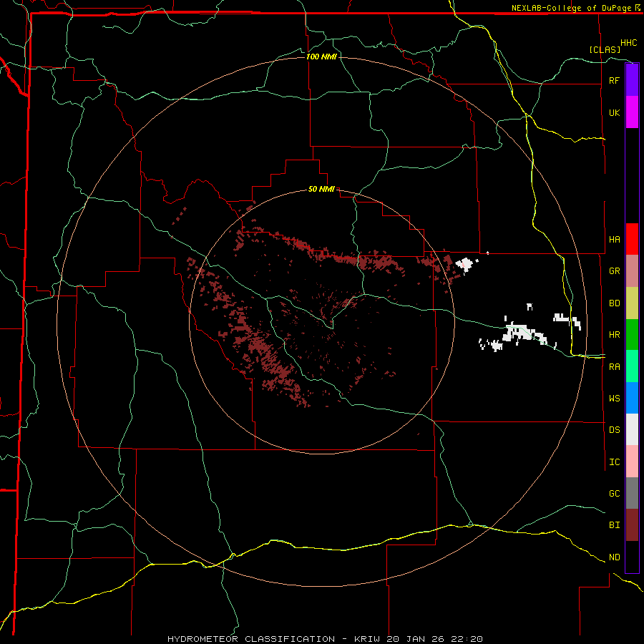The width and height of the screenshot is (644, 644).
Task: Click the BI brown legend swatch
Action: (x=632, y=525)
